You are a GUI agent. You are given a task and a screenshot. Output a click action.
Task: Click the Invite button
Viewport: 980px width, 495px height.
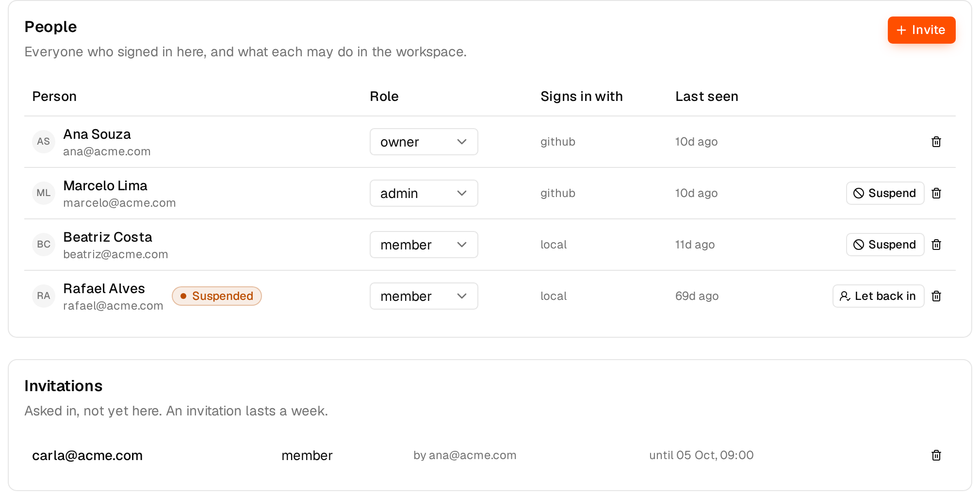(x=921, y=30)
